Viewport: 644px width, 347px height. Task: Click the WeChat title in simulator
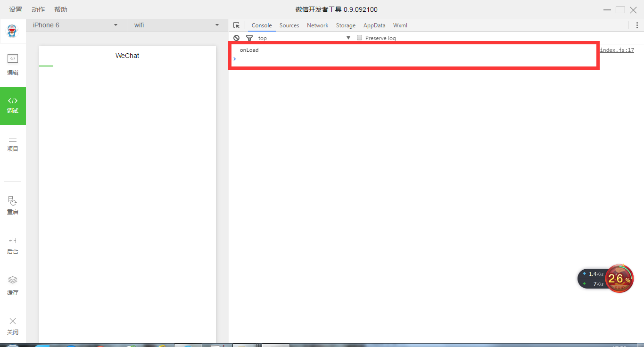coord(127,56)
